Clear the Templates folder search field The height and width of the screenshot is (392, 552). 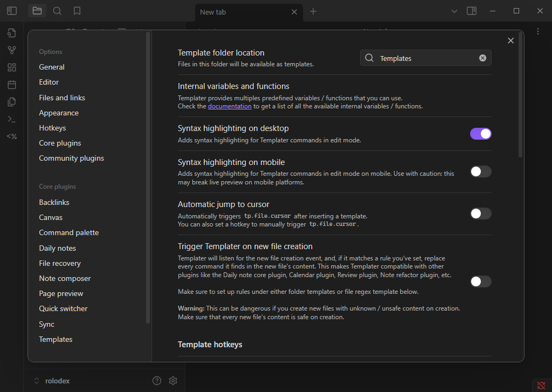(482, 58)
